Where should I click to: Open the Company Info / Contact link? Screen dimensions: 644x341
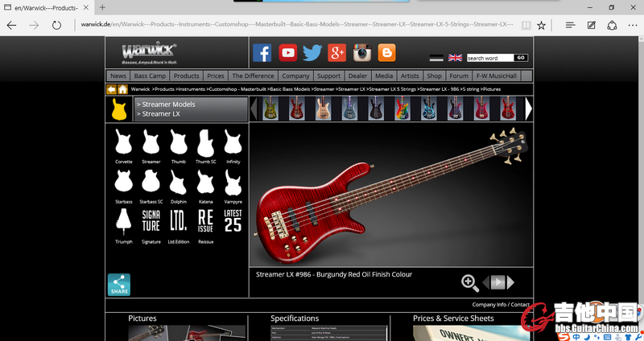pos(501,305)
